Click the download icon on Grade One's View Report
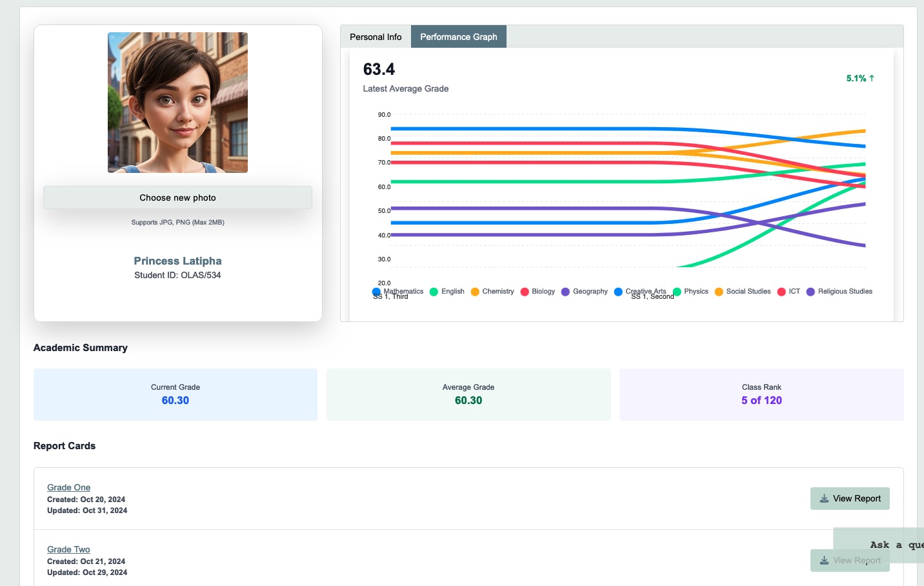 click(824, 499)
